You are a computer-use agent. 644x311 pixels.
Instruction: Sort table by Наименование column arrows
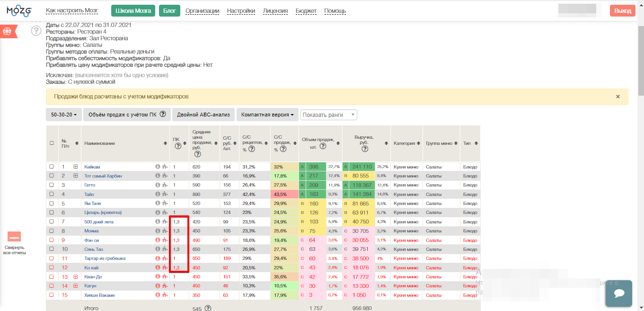pyautogui.click(x=165, y=143)
